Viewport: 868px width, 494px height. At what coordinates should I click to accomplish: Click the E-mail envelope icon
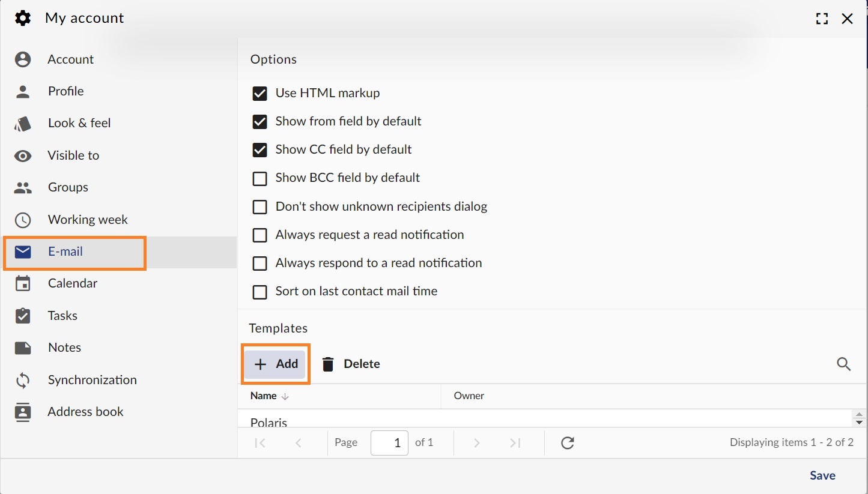click(23, 252)
